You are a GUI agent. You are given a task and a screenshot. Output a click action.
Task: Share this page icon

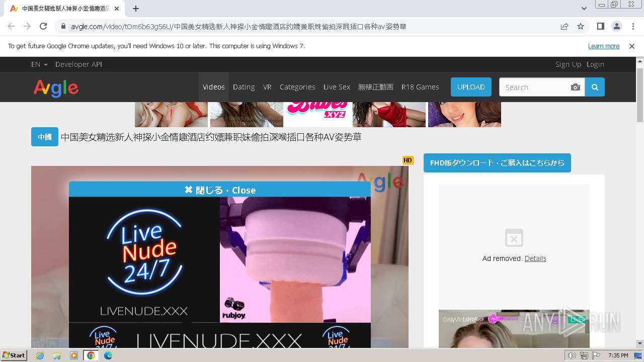pyautogui.click(x=565, y=27)
